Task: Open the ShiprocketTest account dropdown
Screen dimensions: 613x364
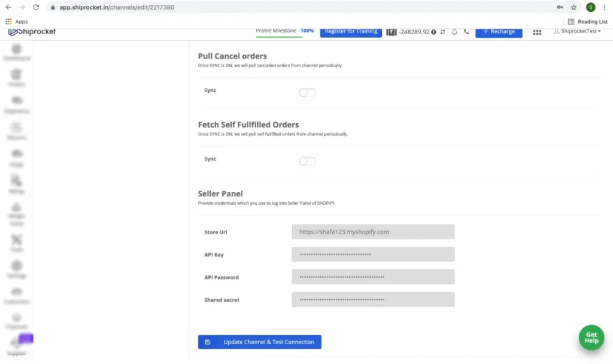Action: point(577,32)
